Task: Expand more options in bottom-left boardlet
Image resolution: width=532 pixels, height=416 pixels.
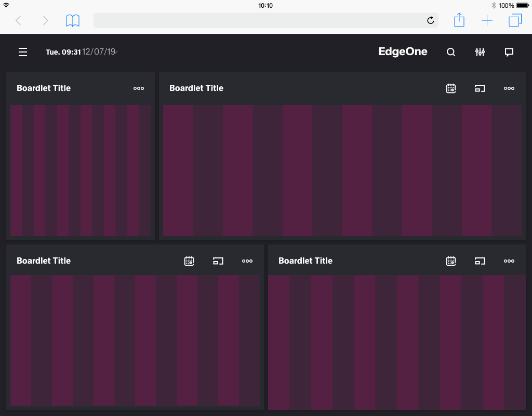Action: point(247,261)
